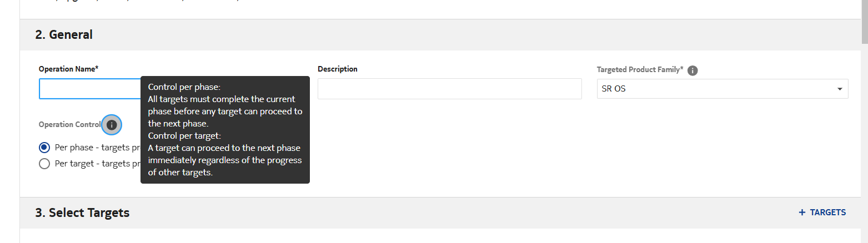Click into the Description text field
868x243 pixels.
(x=449, y=89)
